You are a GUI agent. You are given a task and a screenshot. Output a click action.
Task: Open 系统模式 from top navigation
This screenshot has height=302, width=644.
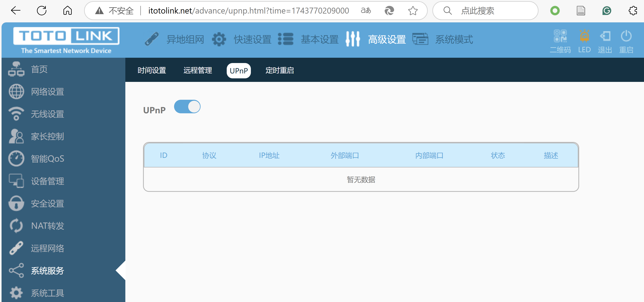pyautogui.click(x=454, y=39)
